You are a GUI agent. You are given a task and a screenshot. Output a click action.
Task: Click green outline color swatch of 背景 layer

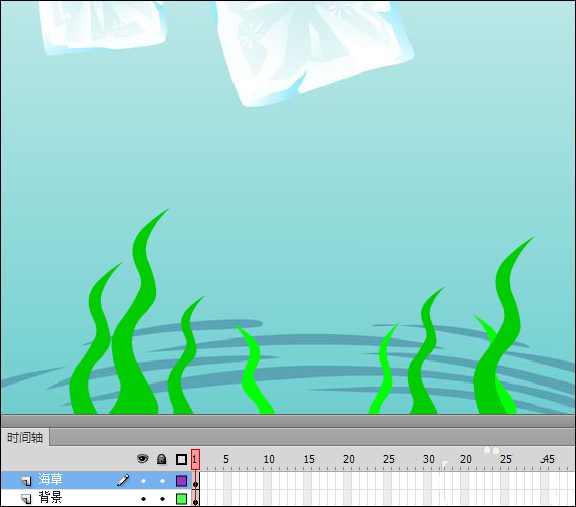click(x=181, y=499)
